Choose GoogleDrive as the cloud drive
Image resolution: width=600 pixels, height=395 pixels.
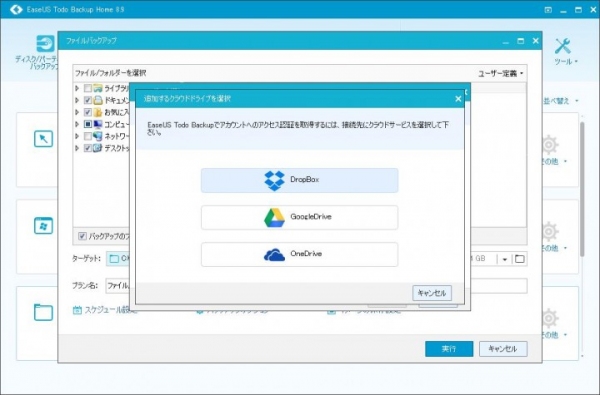click(299, 217)
